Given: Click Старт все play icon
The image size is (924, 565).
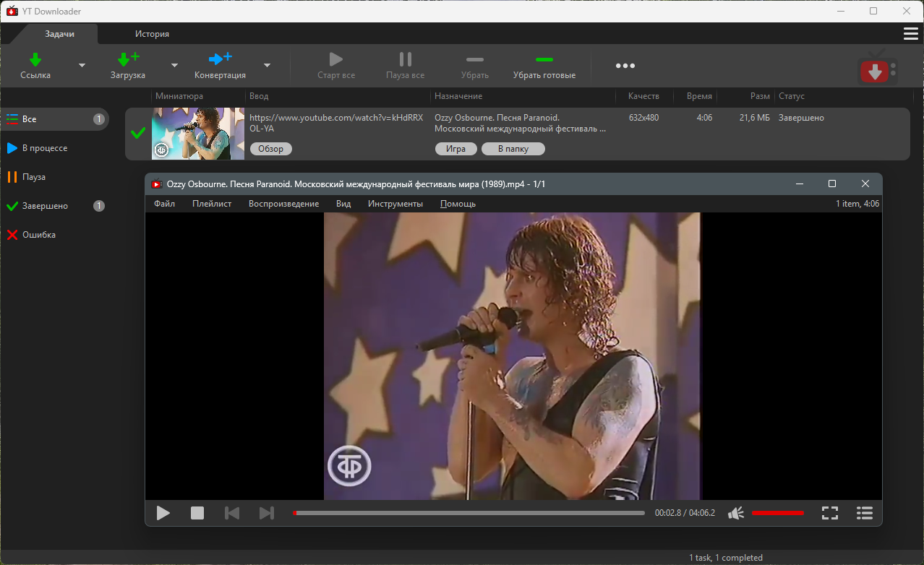Looking at the screenshot, I should [x=335, y=59].
